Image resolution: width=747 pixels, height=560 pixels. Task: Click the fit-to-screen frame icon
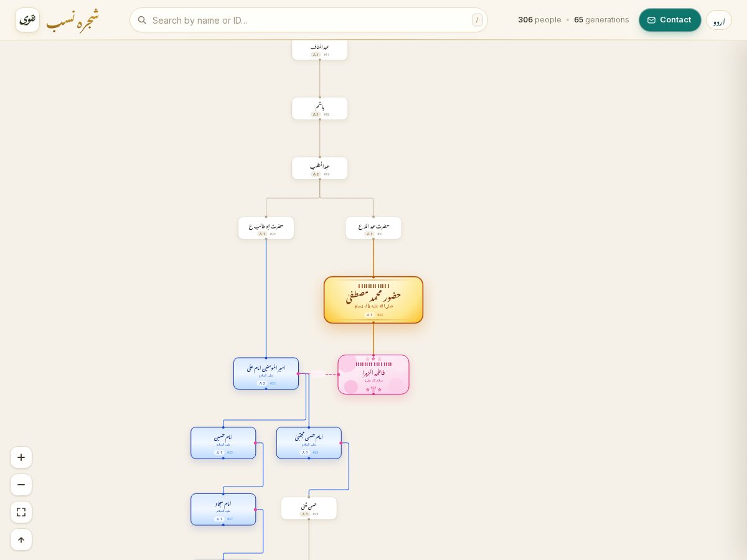[21, 512]
